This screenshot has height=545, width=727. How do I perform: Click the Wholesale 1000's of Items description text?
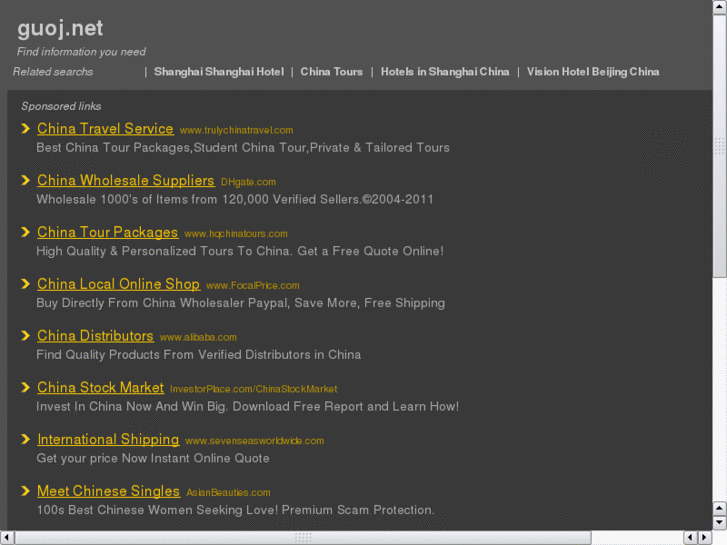[235, 199]
